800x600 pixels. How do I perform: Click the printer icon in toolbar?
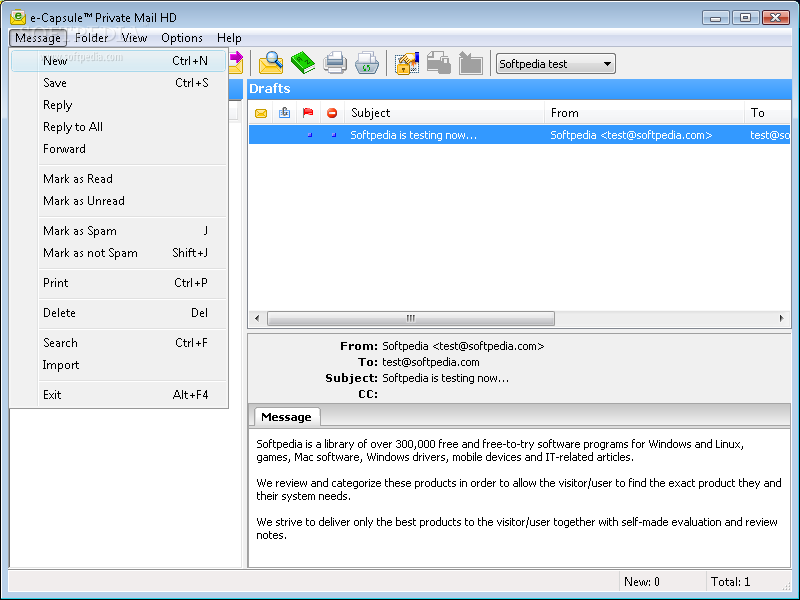[x=335, y=63]
